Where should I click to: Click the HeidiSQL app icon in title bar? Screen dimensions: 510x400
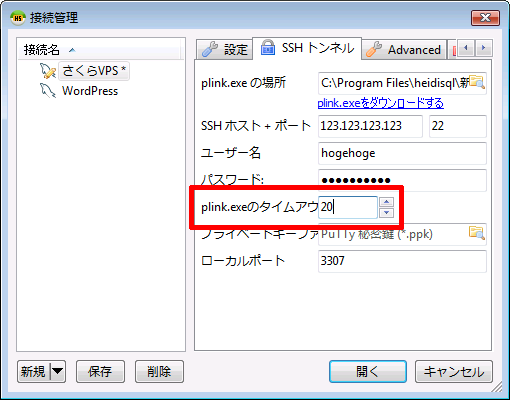18,18
